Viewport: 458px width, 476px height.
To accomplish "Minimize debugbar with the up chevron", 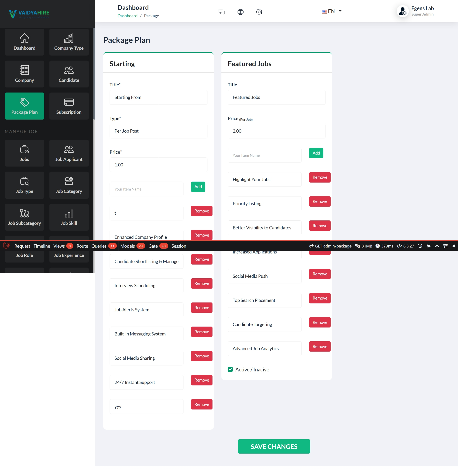I will (437, 246).
